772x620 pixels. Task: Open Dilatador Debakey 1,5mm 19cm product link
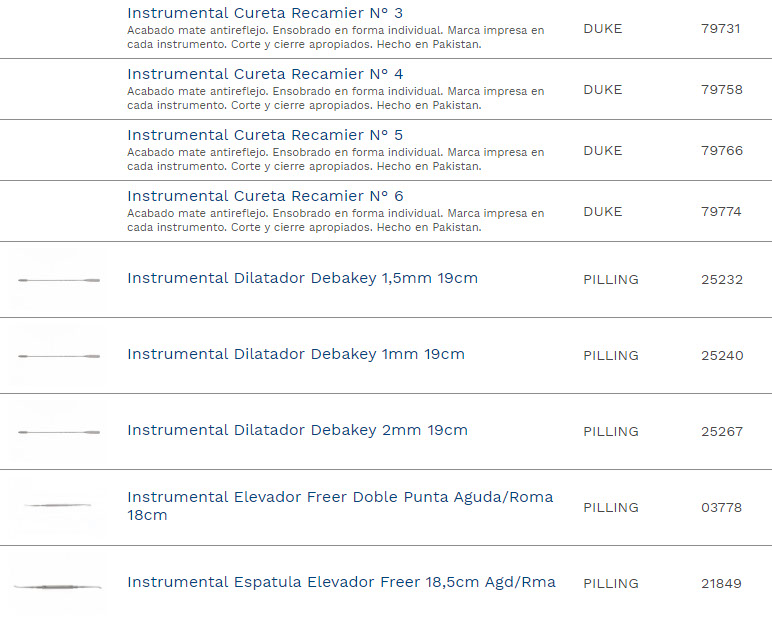click(x=302, y=279)
